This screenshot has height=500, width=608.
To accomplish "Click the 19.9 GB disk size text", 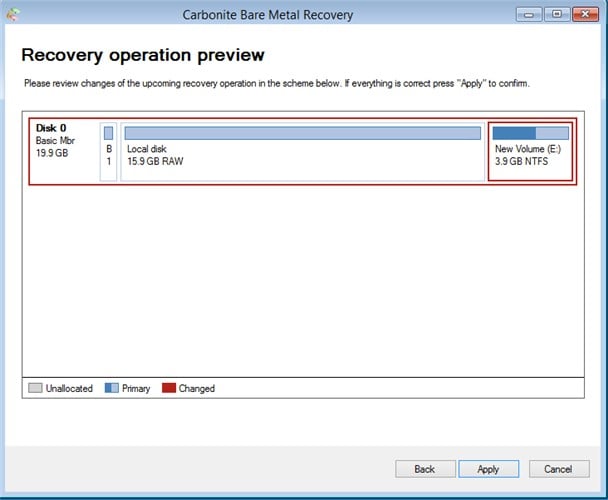I will click(x=52, y=153).
